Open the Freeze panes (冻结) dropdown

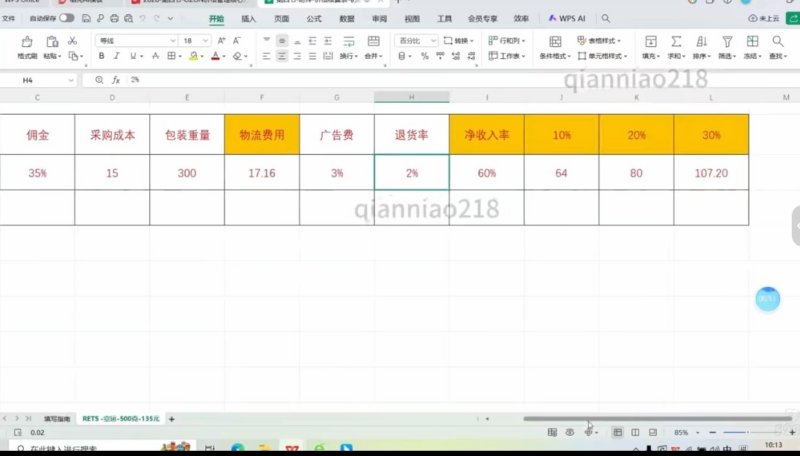752,56
